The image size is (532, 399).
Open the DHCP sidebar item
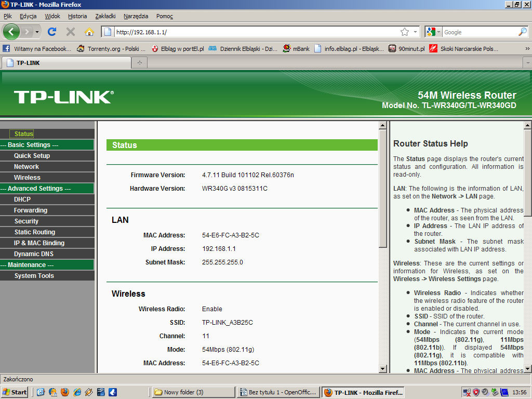22,199
